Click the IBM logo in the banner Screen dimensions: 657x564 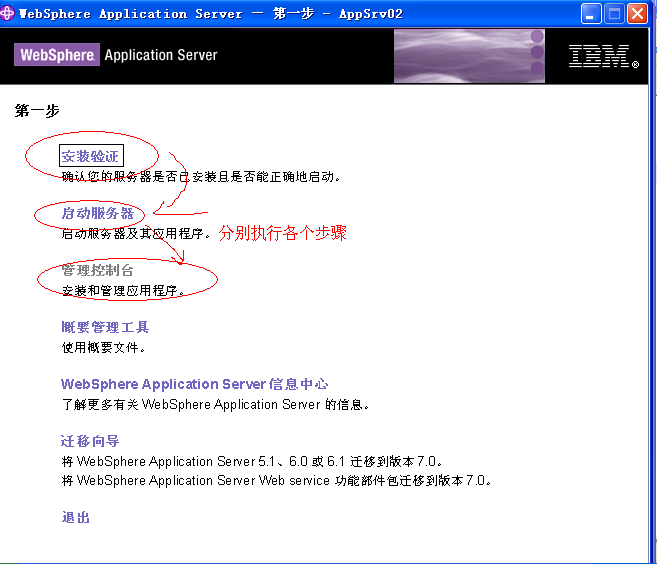603,56
